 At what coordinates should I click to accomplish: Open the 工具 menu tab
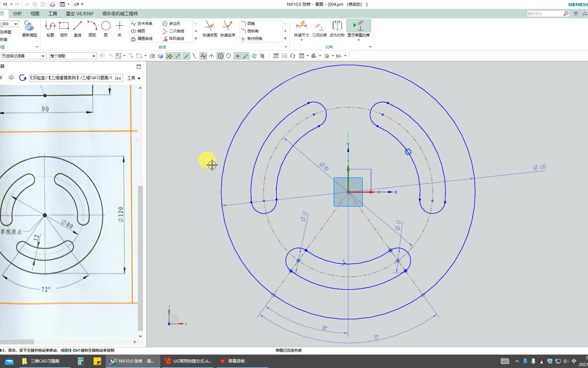[x=53, y=14]
